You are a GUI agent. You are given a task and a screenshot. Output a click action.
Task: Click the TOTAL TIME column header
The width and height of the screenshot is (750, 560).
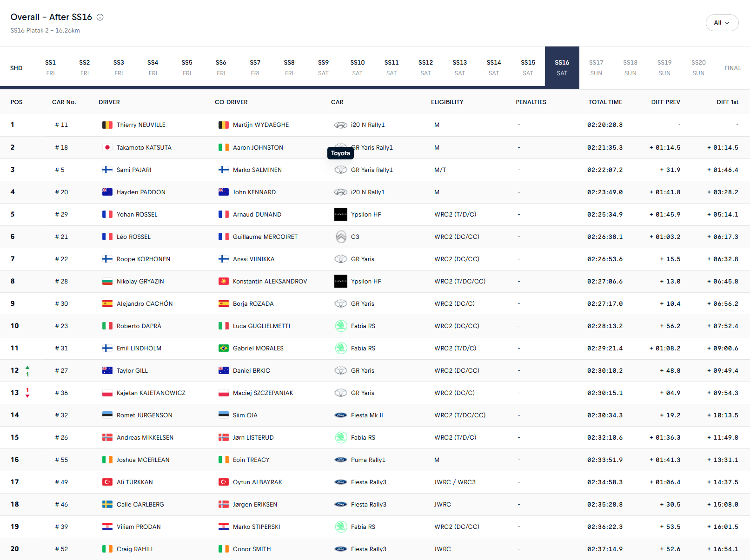[605, 102]
